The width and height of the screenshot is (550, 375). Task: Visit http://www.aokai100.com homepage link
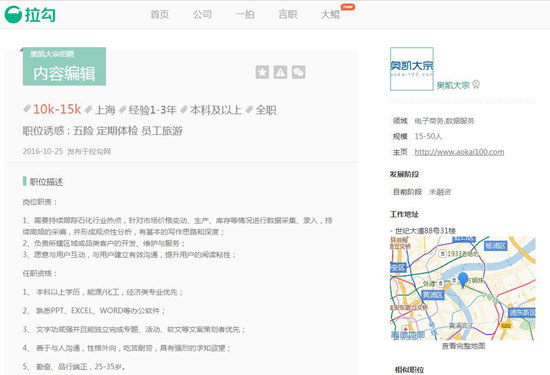459,152
